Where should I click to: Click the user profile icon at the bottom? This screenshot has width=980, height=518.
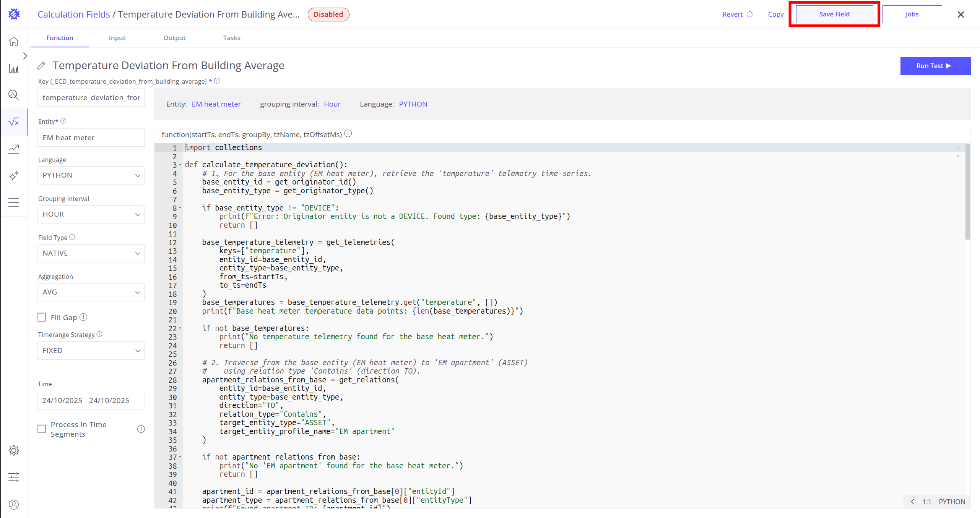coord(14,505)
